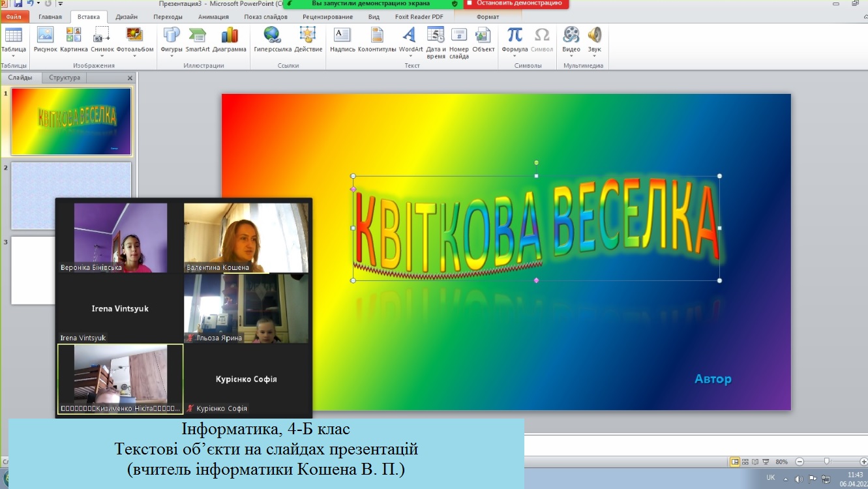The width and height of the screenshot is (868, 489).
Task: Click Остановить демонстрацию button
Action: (516, 3)
